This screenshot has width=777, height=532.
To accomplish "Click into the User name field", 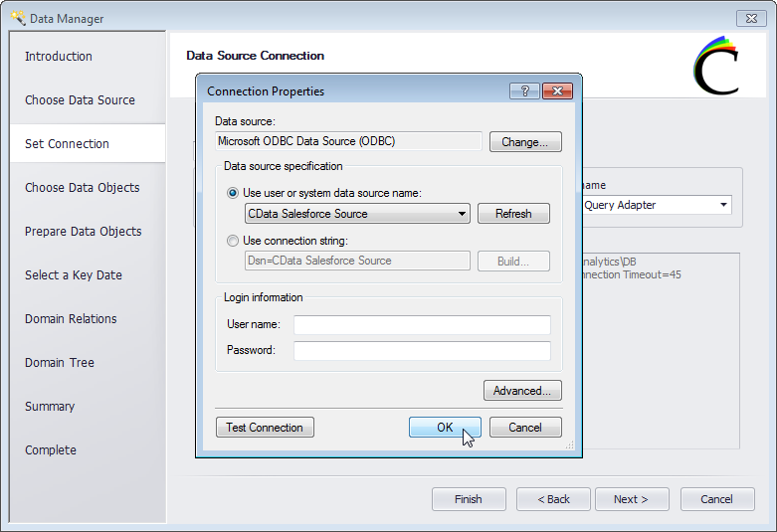I will (422, 325).
